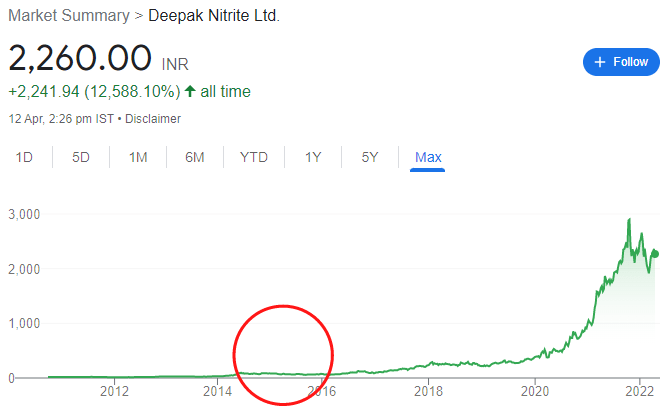
Task: Click the 2012 x-axis label
Action: click(114, 391)
